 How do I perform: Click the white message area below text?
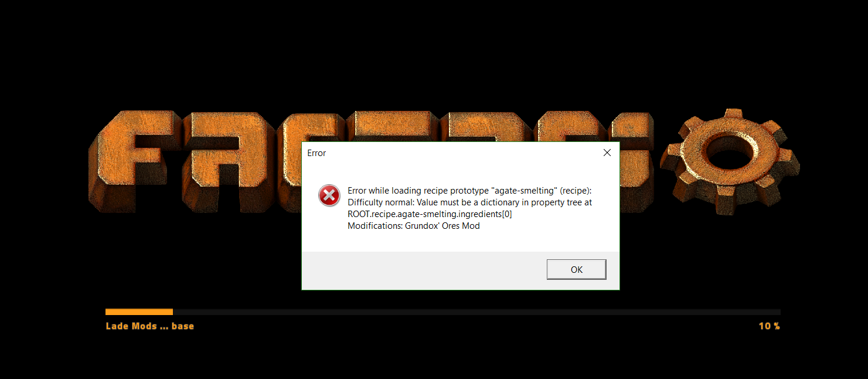(460, 241)
